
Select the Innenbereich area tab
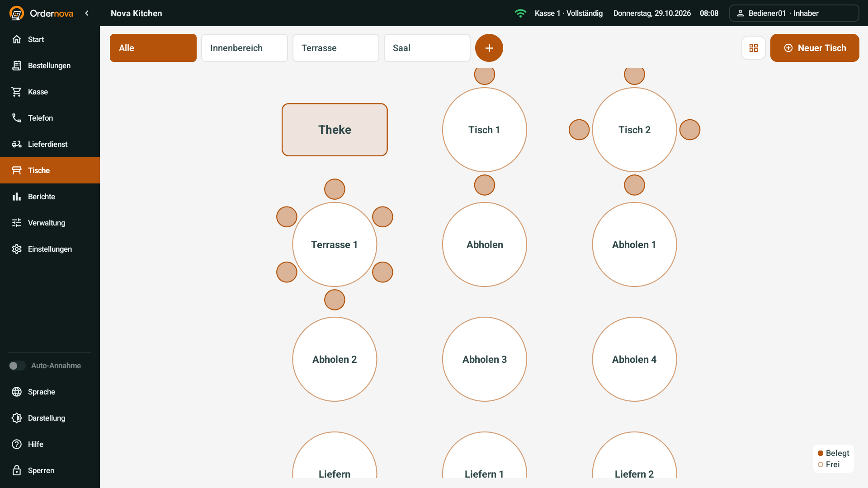tap(244, 48)
